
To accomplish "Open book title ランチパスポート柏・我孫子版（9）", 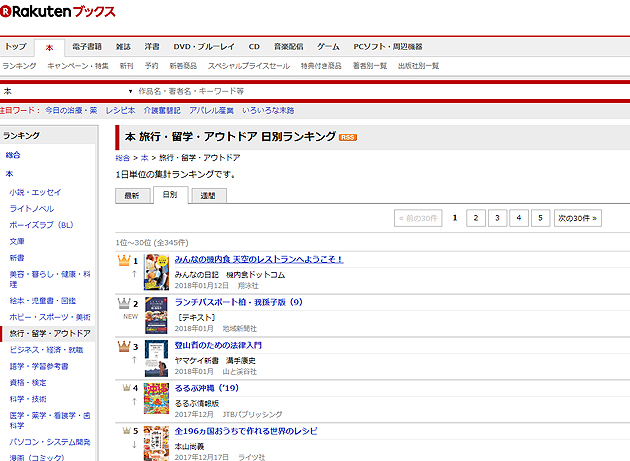I will tap(239, 302).
